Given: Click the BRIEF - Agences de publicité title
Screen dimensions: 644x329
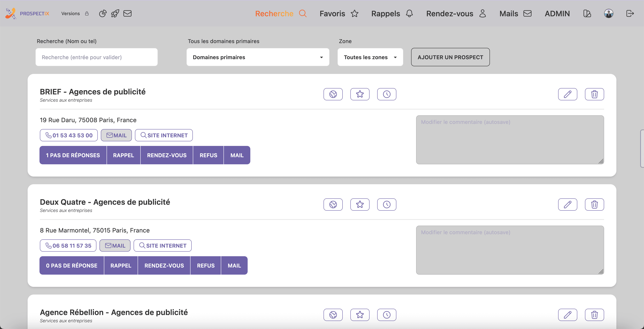Looking at the screenshot, I should click(93, 92).
